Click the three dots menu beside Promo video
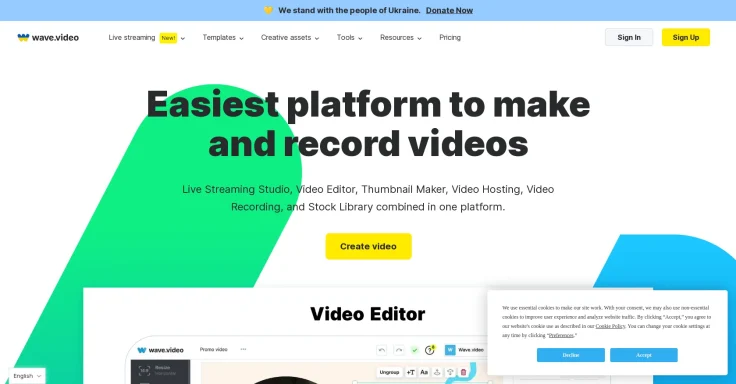 coord(243,349)
